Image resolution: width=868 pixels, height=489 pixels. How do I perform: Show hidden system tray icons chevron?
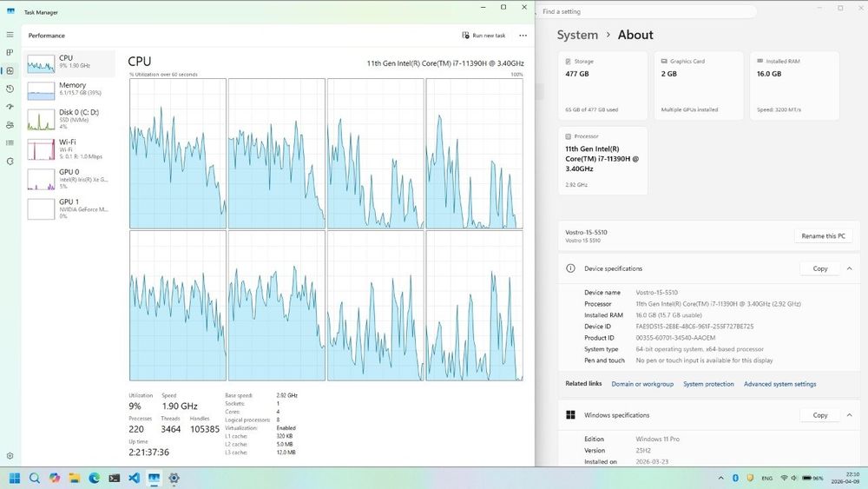tap(720, 478)
